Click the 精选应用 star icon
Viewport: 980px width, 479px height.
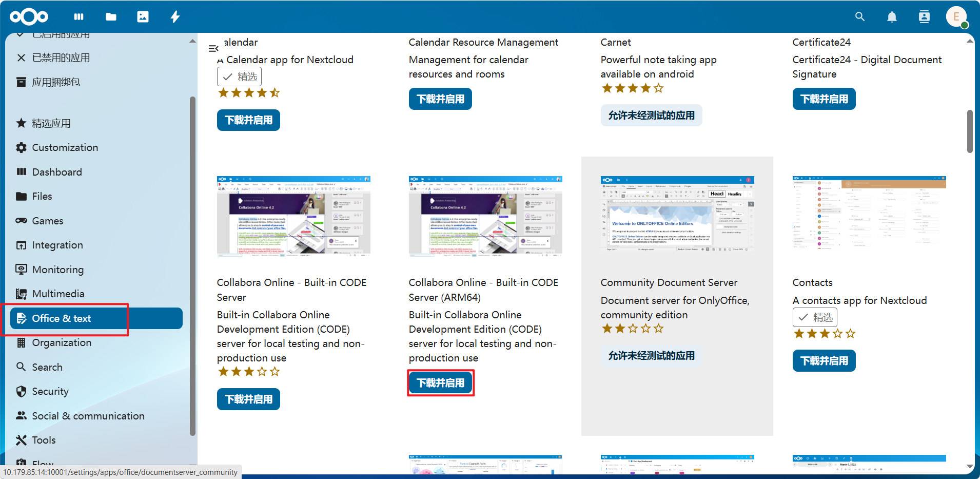click(21, 123)
